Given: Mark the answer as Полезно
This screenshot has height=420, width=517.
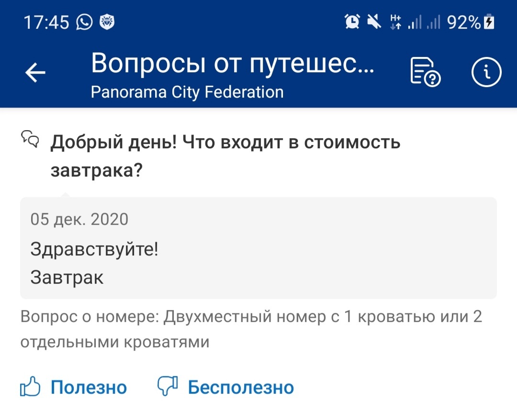Looking at the screenshot, I should point(89,387).
